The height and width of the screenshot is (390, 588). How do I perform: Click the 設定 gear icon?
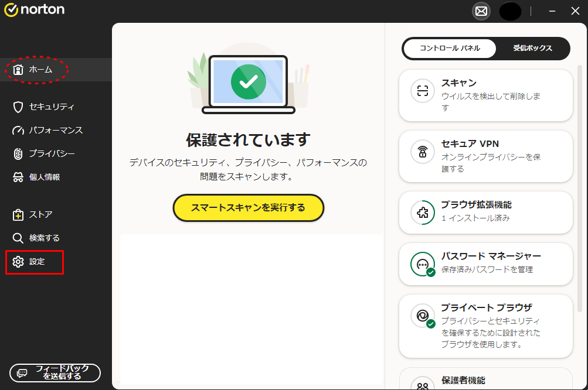point(18,262)
